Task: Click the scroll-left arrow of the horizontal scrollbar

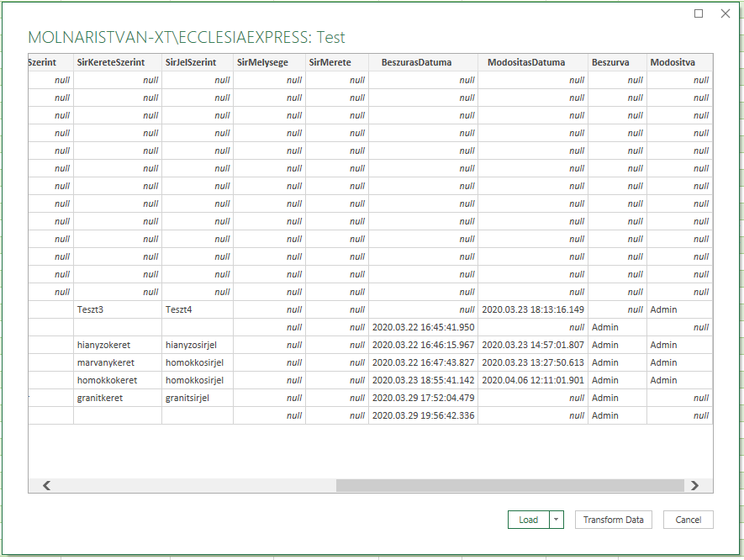Action: click(x=46, y=485)
